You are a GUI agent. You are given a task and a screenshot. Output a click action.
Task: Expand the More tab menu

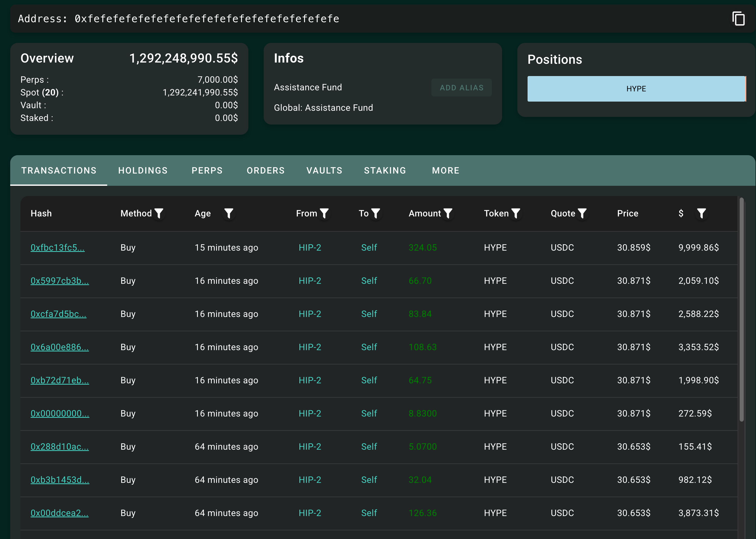(x=446, y=170)
